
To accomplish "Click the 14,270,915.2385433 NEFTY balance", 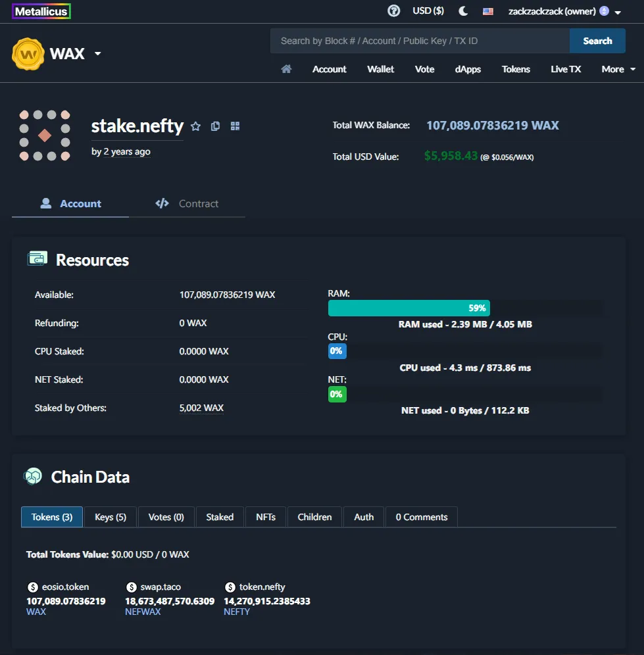I will point(267,601).
